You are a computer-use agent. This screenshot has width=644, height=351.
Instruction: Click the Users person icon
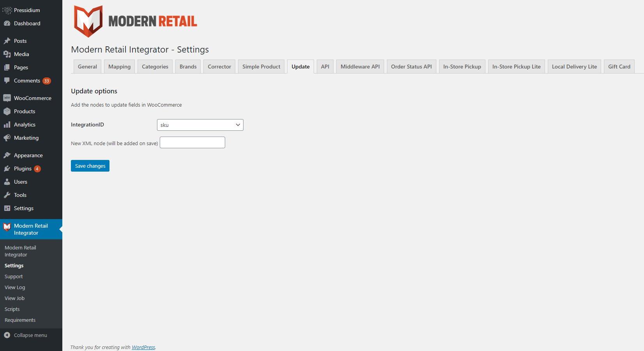pyautogui.click(x=7, y=182)
